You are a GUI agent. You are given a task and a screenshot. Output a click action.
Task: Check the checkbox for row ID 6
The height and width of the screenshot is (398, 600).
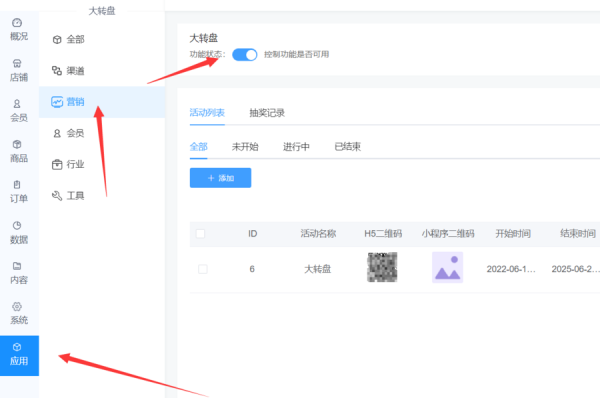[203, 269]
